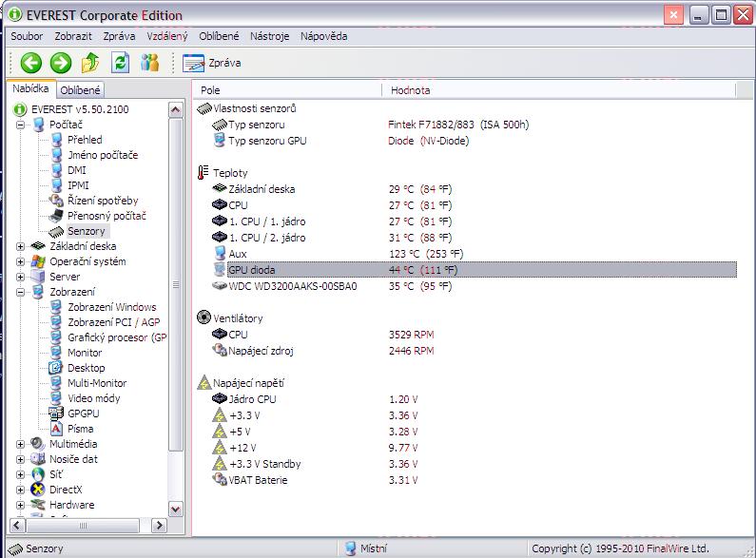
Task: Click the Multimédia speaker icon
Action: [38, 444]
